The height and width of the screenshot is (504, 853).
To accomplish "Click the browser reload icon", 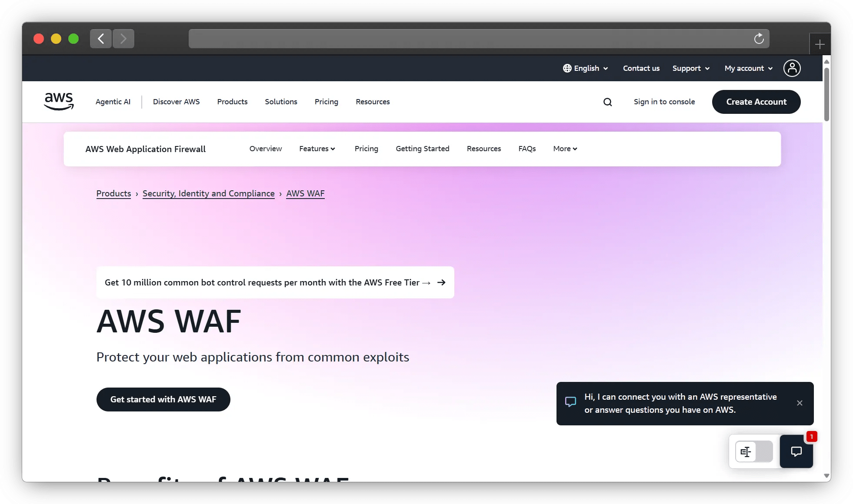I will pos(759,39).
